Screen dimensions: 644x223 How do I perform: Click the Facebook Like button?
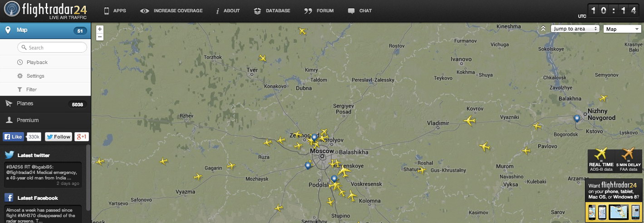(x=13, y=137)
